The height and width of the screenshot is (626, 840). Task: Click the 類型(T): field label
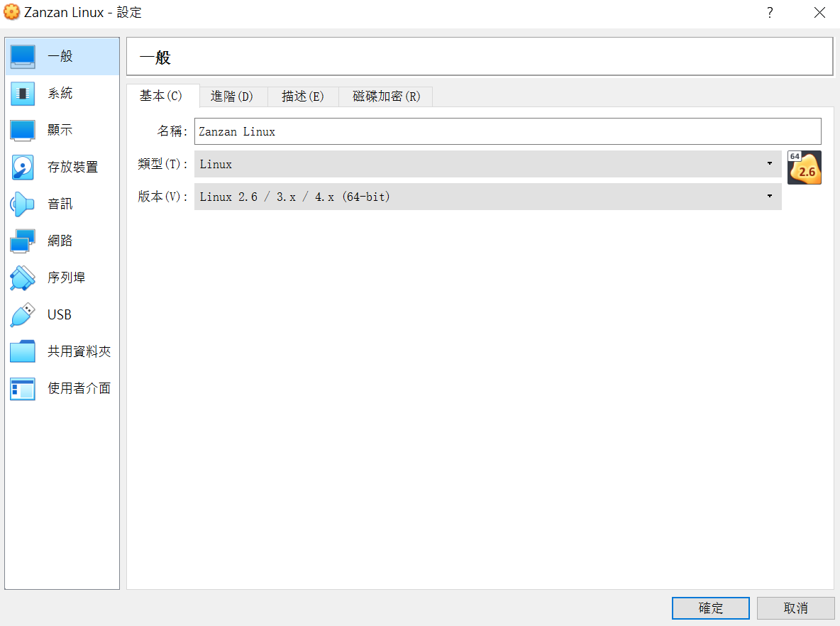click(x=162, y=164)
